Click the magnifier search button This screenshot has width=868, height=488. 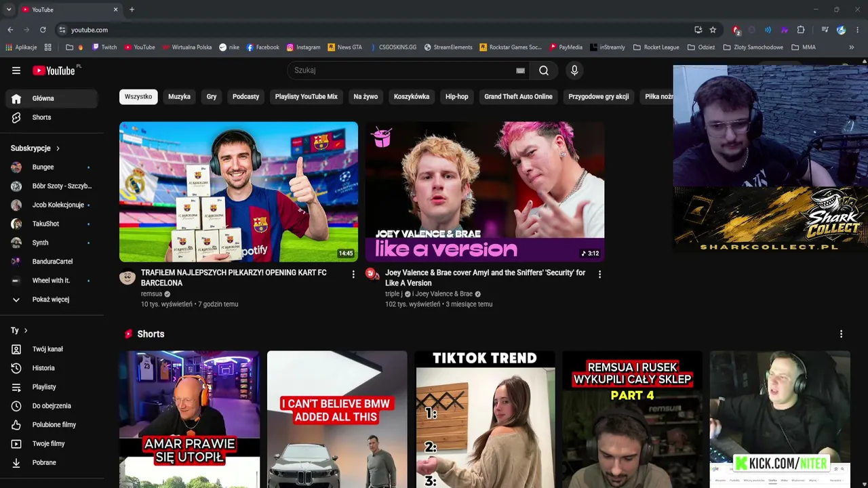coord(544,70)
